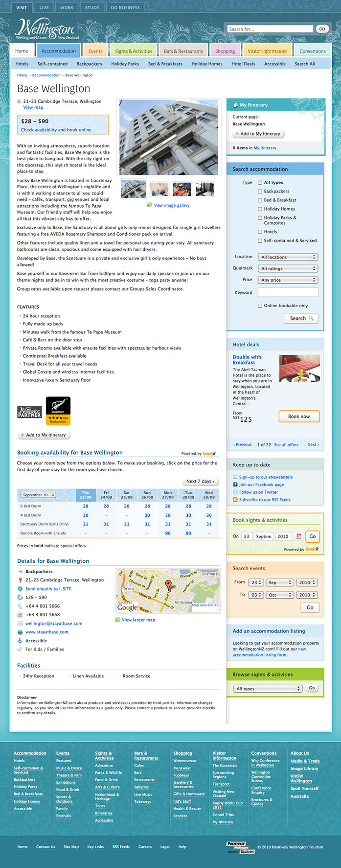Click the RSS feed icon

point(235,500)
